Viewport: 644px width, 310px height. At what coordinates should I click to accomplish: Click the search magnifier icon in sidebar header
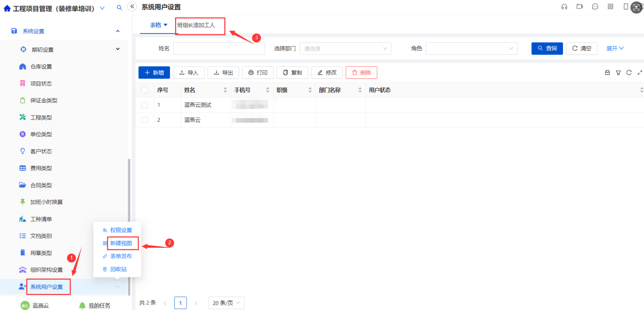(x=120, y=7)
